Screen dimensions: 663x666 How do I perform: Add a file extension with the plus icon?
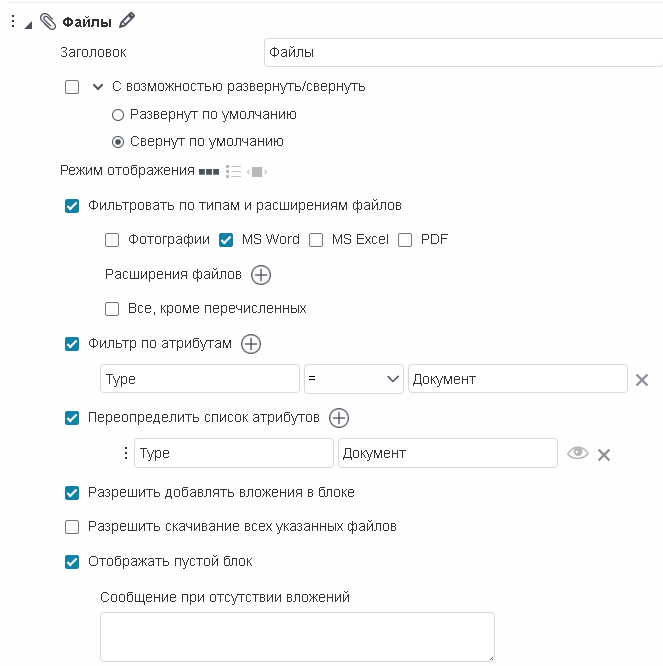pos(261,274)
